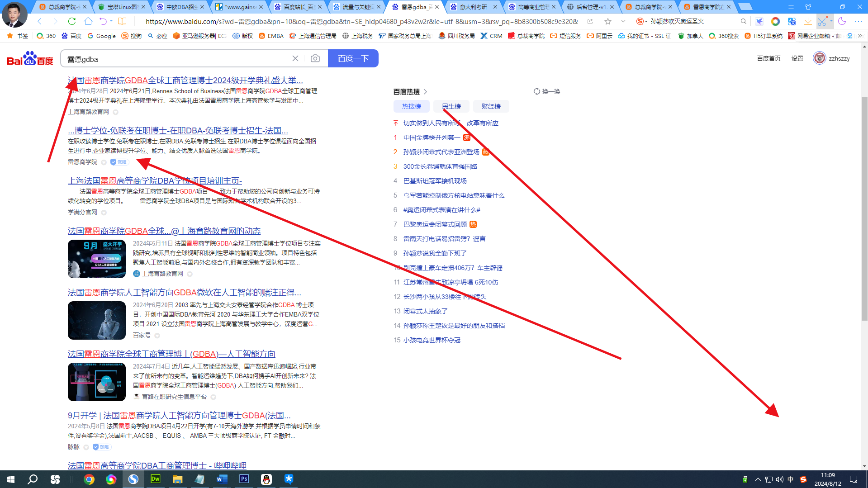The width and height of the screenshot is (868, 488).
Task: Select the 财经榜 tab
Action: point(491,106)
